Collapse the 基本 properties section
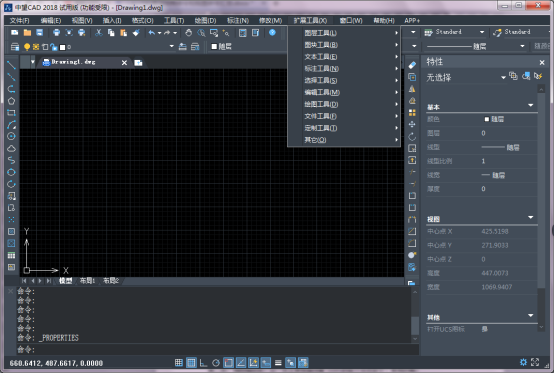The width and height of the screenshot is (554, 374). pos(530,105)
